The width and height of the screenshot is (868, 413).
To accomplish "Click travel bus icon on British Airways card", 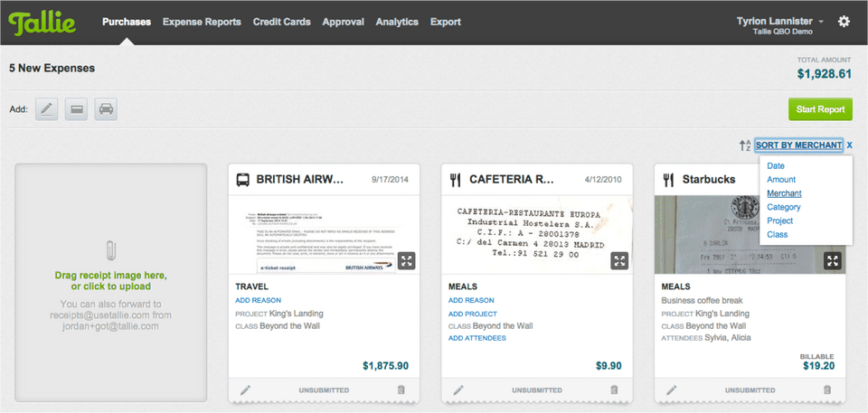I will pyautogui.click(x=242, y=179).
